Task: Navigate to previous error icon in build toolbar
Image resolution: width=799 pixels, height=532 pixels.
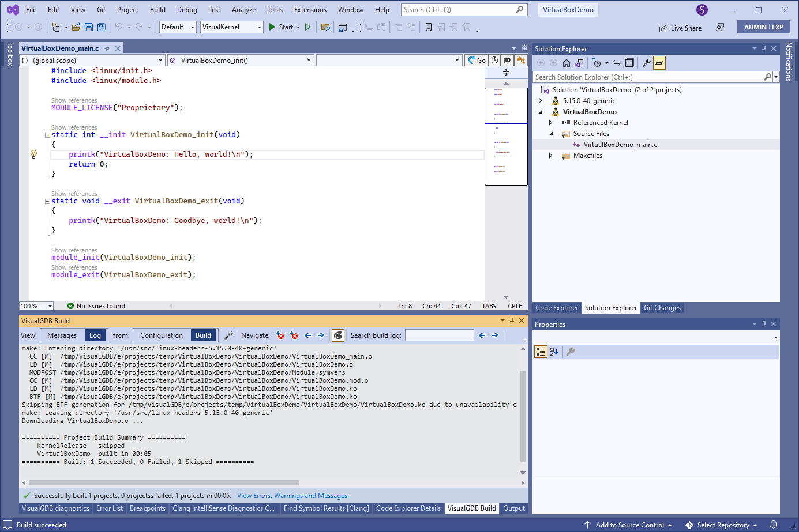Action: point(280,335)
